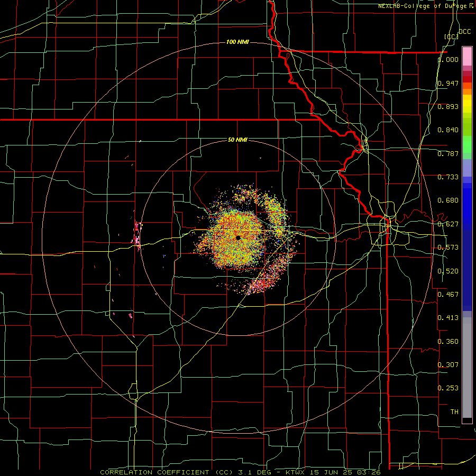Image resolution: width=476 pixels, height=476 pixels.
Task: Click the 0.947 legend value
Action: 448,83
